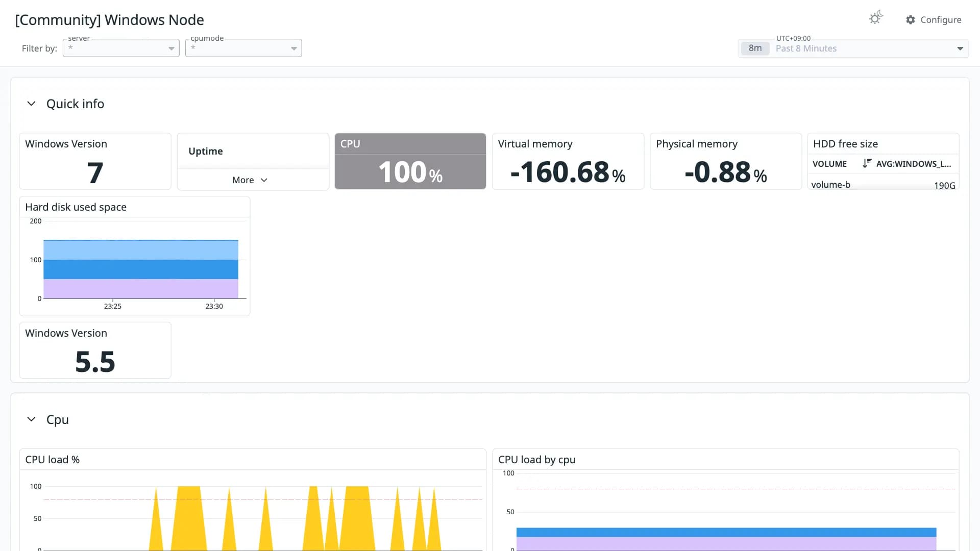Open the server filter dropdown

(x=121, y=48)
